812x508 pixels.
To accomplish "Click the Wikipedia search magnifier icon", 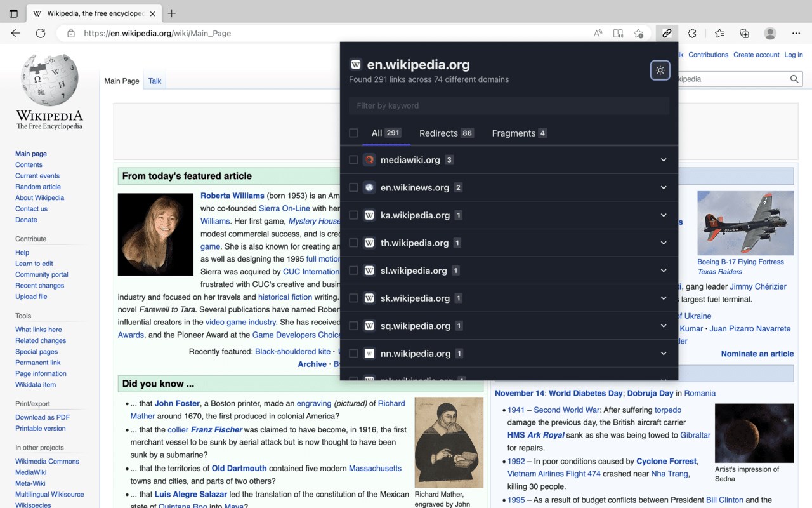I will (794, 79).
